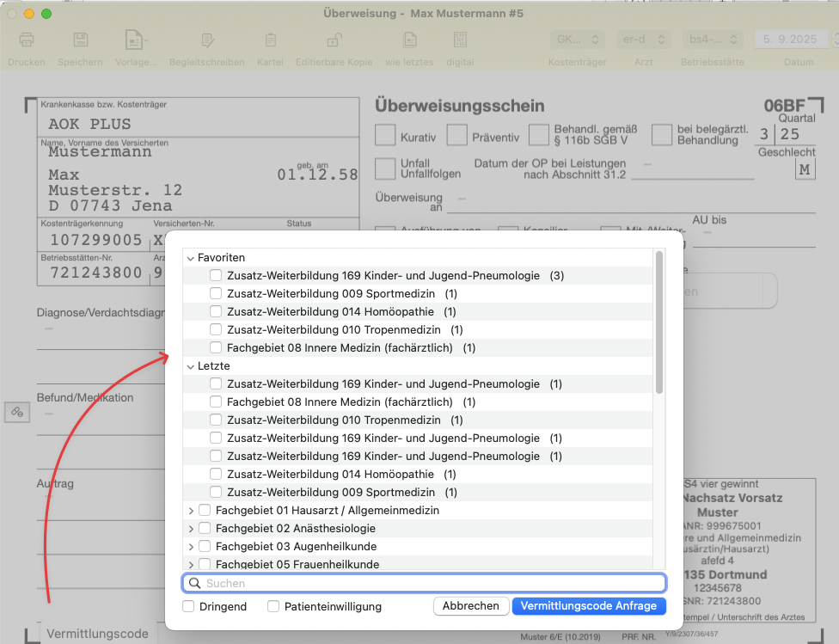Click the Speichern disk icon
Viewport: 839px width, 644px height.
[x=80, y=40]
